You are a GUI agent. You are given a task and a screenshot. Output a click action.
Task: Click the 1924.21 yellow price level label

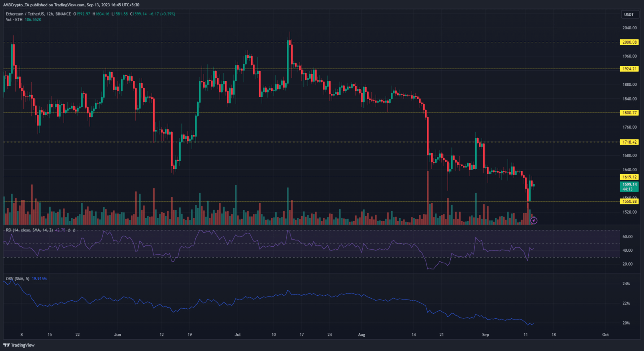pyautogui.click(x=628, y=69)
